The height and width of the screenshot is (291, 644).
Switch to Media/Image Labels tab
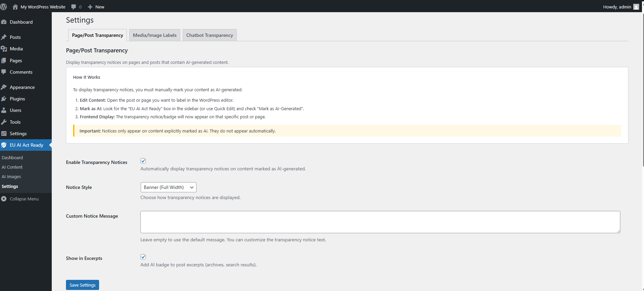tap(155, 35)
